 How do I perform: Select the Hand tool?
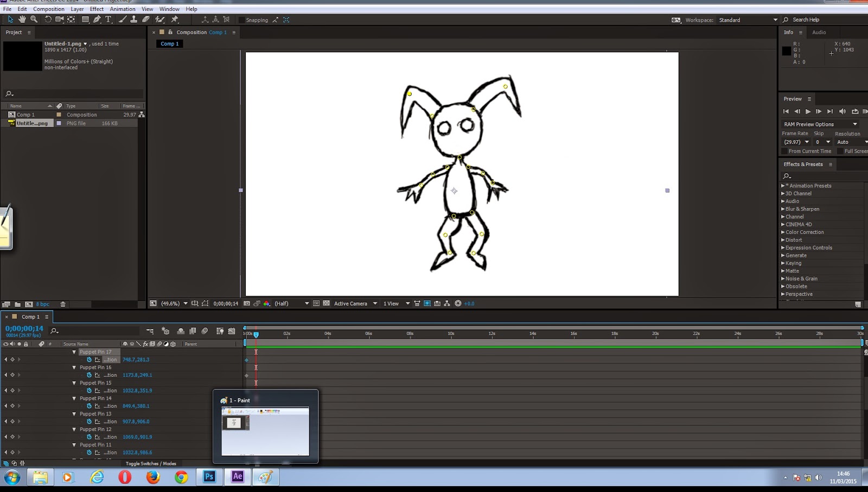[22, 20]
